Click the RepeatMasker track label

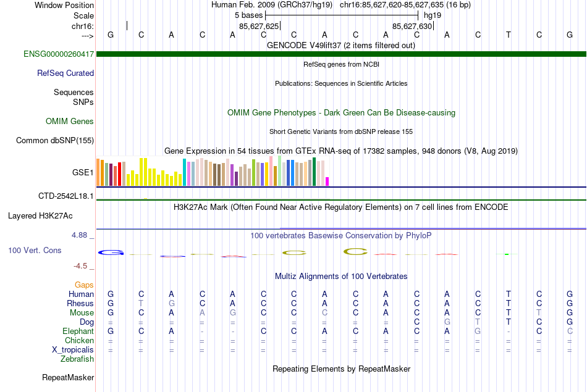68,377
